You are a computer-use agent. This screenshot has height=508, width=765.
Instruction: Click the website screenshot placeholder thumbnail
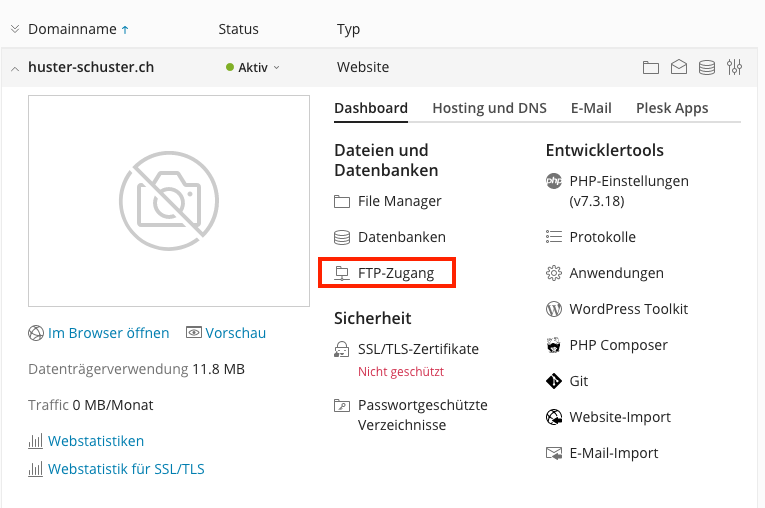tap(169, 201)
